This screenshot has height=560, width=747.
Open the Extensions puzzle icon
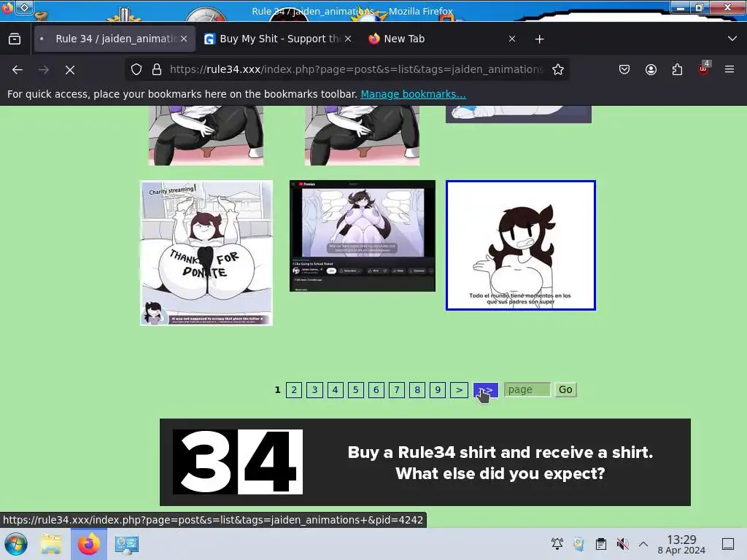(677, 69)
